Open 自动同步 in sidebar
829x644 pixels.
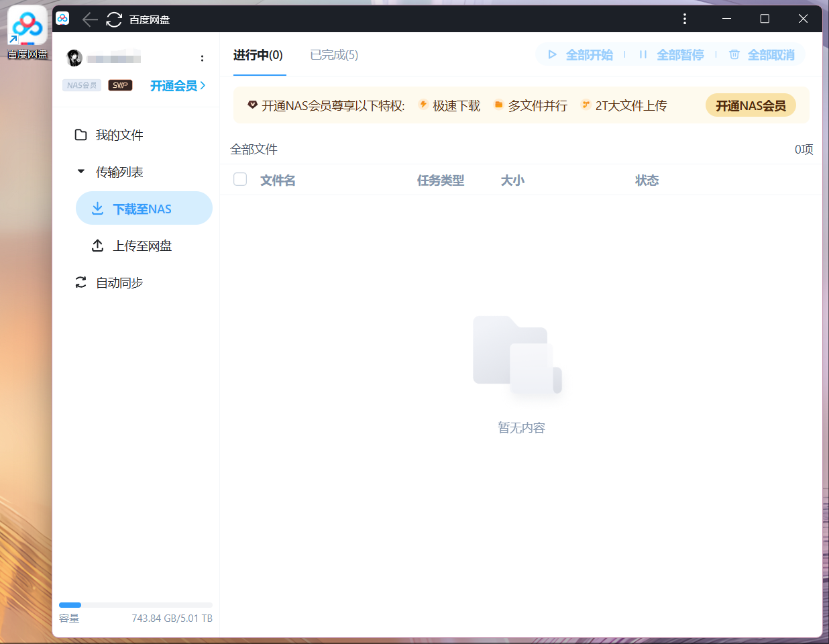[x=109, y=283]
